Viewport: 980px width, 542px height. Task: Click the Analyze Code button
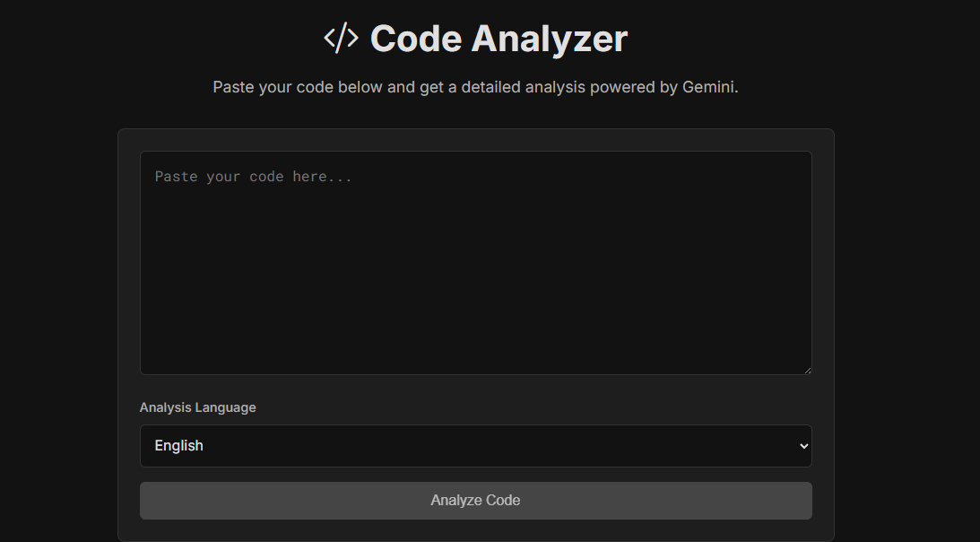point(475,501)
